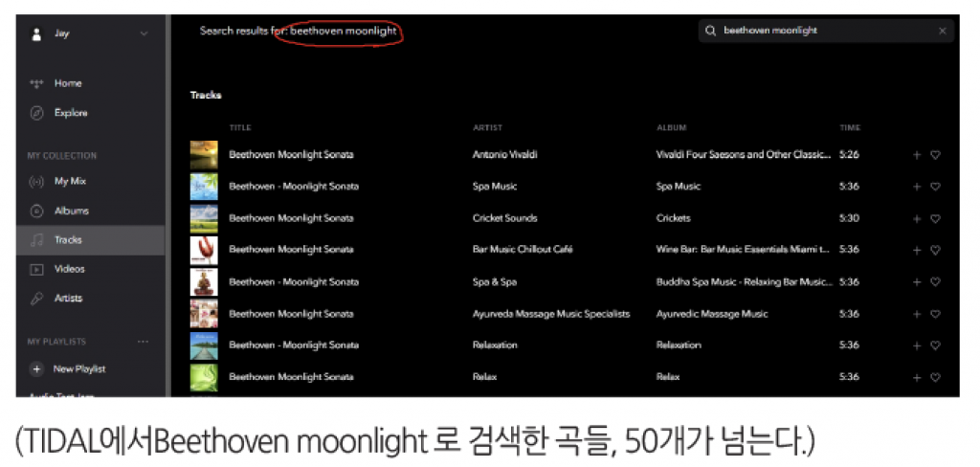
Task: Open Videos in My Collection
Action: pyautogui.click(x=69, y=270)
